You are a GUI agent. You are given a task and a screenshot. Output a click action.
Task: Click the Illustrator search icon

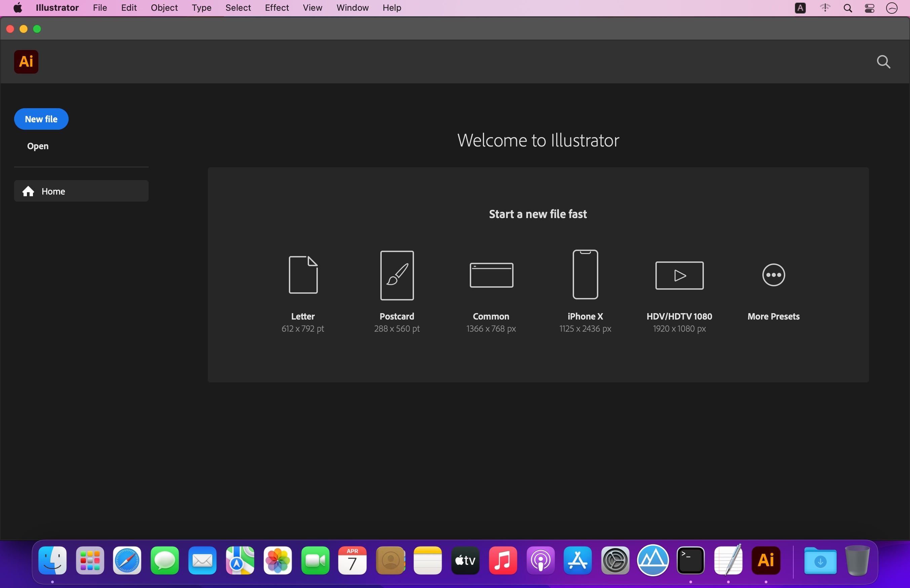(x=885, y=61)
